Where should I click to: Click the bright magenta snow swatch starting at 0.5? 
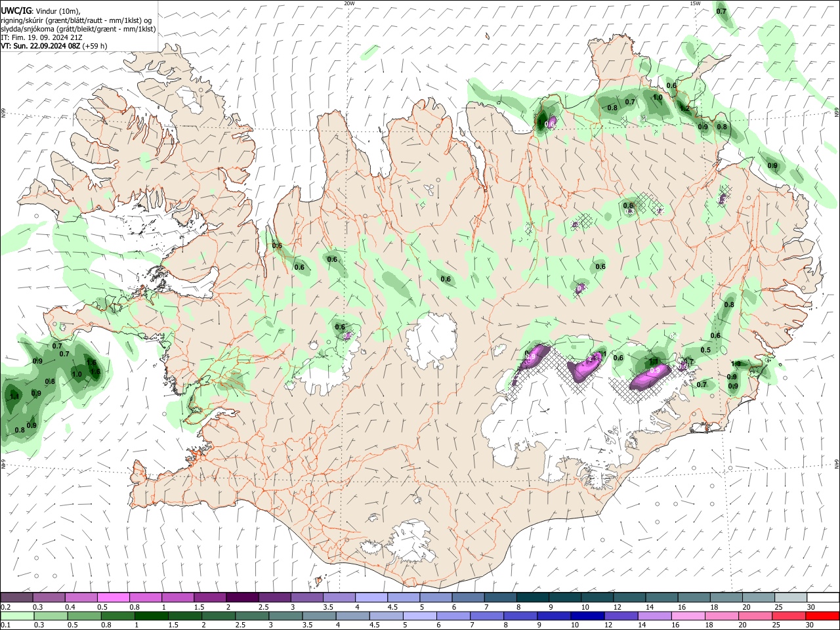coord(114,598)
